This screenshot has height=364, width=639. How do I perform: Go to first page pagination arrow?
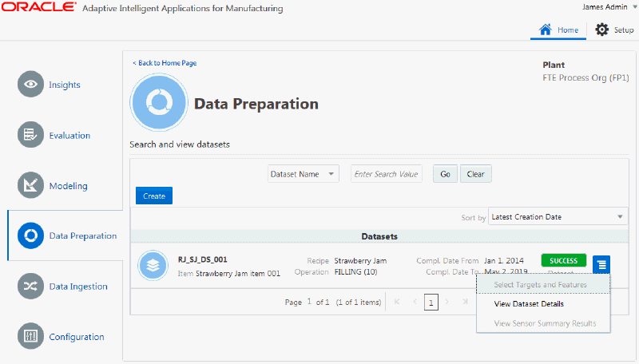(397, 302)
